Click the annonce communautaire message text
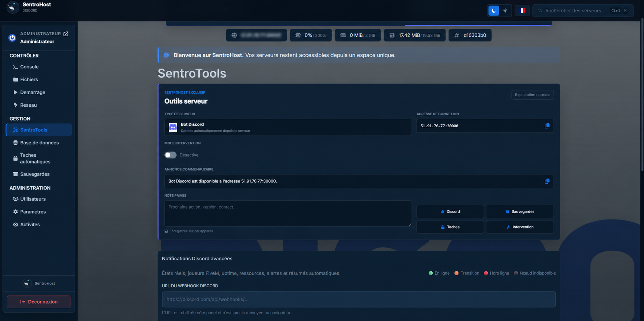Image resolution: width=644 pixels, height=321 pixels. click(223, 181)
